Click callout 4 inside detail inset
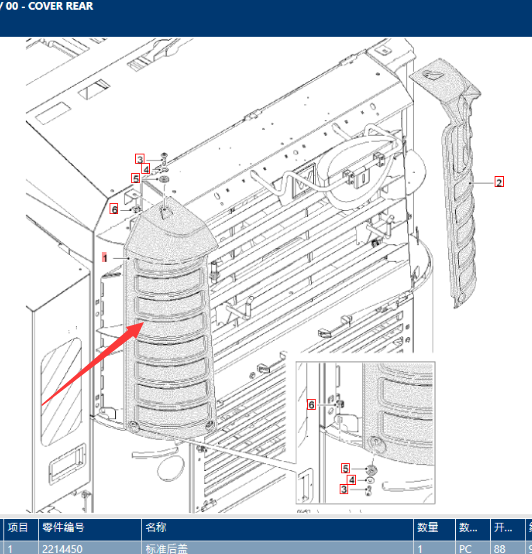Image resolution: width=532 pixels, height=554 pixels. (351, 480)
